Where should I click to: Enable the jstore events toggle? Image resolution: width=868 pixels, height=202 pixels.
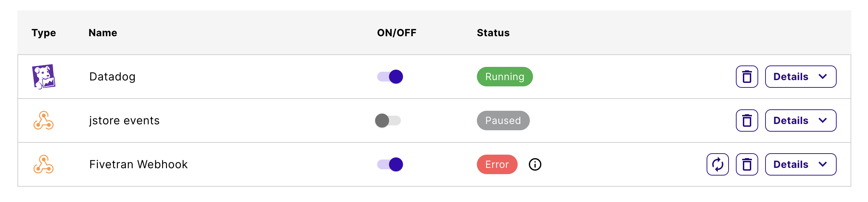pyautogui.click(x=388, y=121)
